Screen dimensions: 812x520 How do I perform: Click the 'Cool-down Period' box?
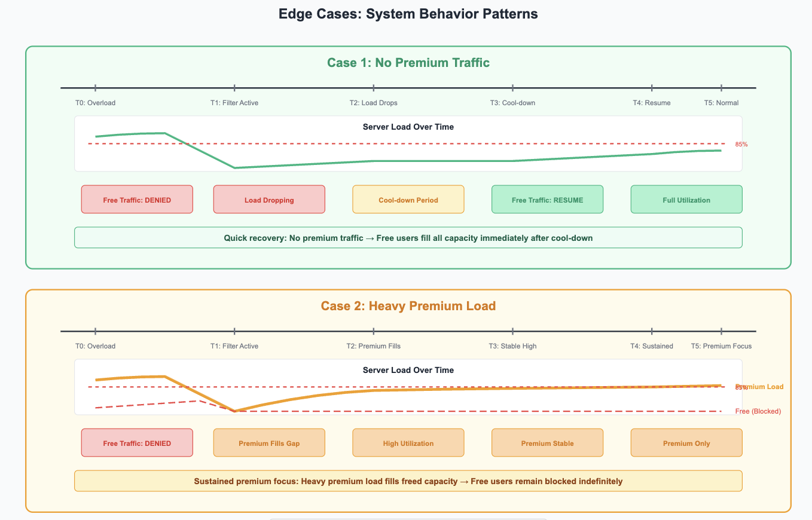click(408, 199)
